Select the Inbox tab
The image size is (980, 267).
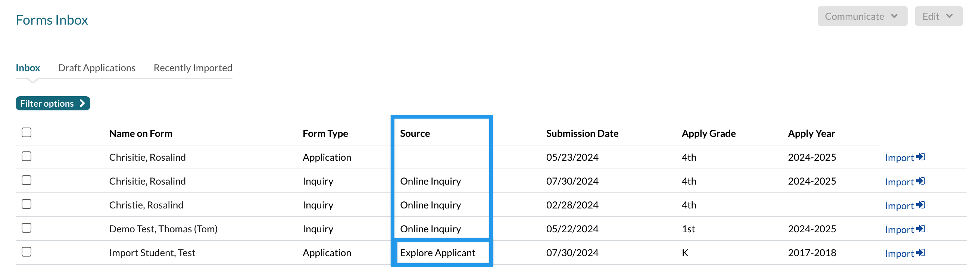pyautogui.click(x=28, y=68)
